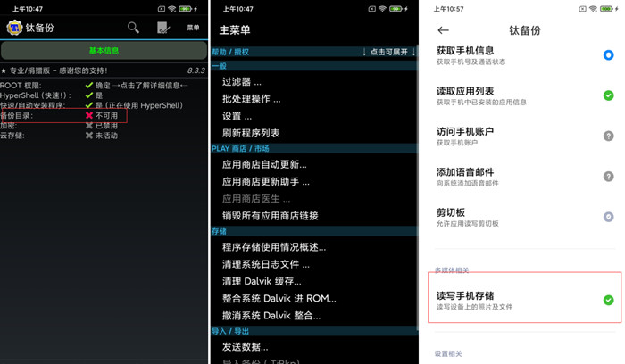The width and height of the screenshot is (625, 364).
Task: Select 整合系统 Dalvik 进 ROM...
Action: click(314, 298)
